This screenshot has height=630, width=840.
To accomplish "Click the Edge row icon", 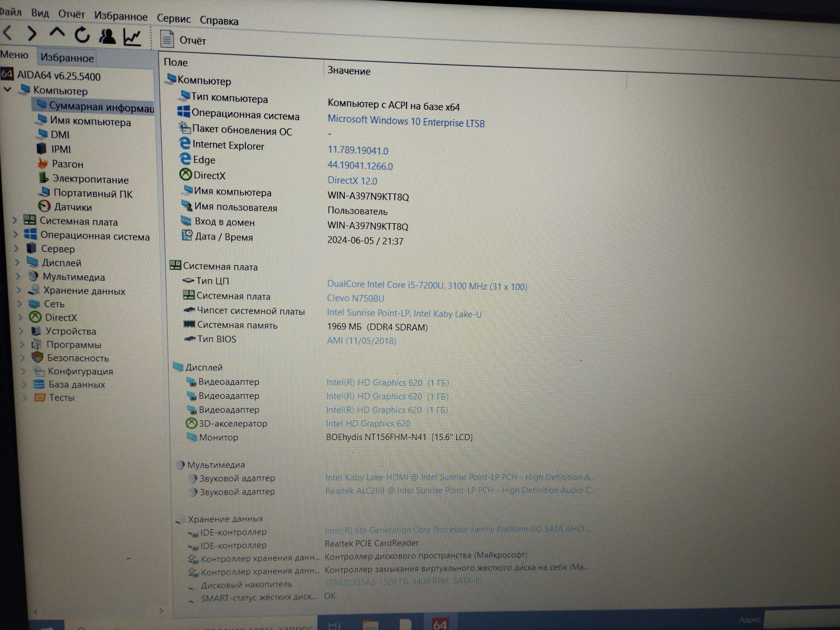I will click(185, 158).
